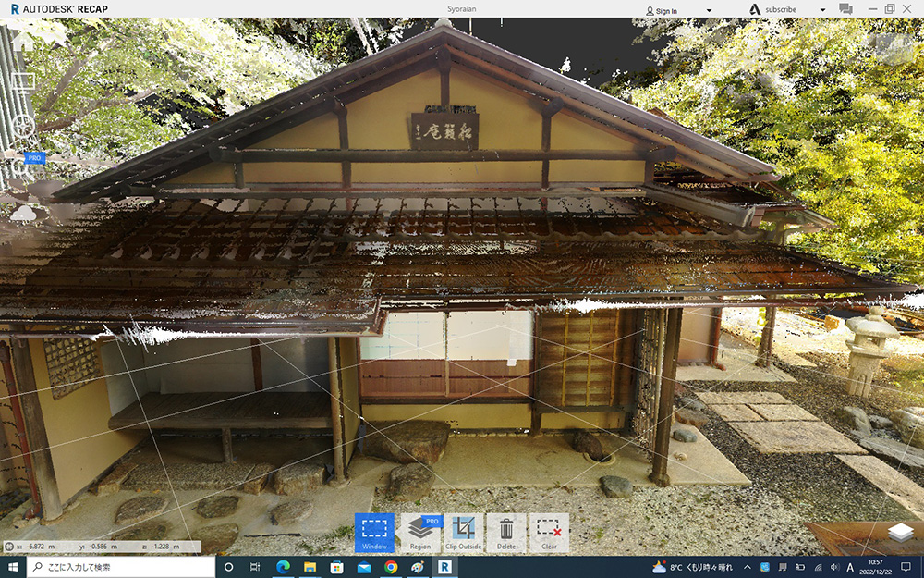
Task: Switch to ReCap app on taskbar
Action: pos(445,567)
